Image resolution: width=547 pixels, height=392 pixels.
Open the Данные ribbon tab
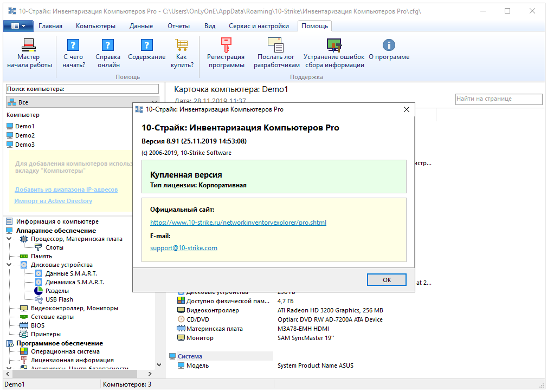click(x=141, y=26)
